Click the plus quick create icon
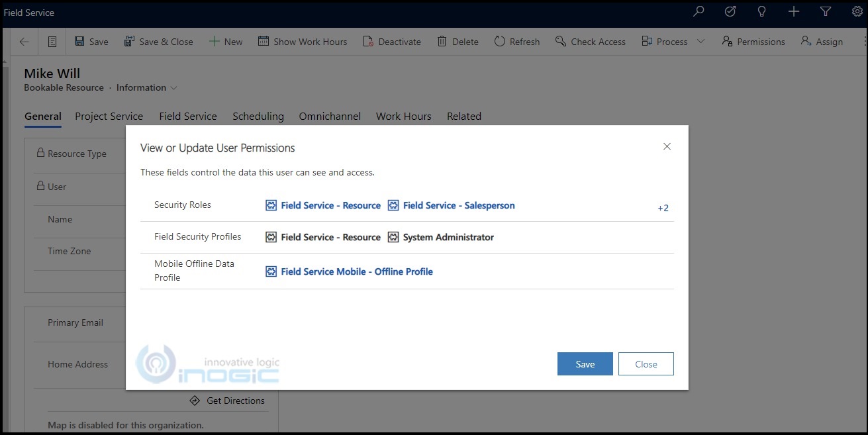 (794, 11)
